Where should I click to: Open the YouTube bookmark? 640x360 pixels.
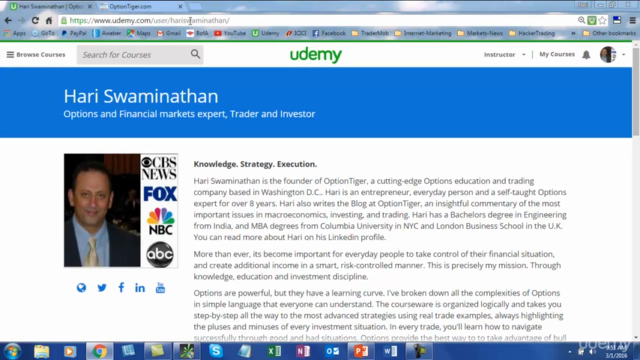[230, 33]
